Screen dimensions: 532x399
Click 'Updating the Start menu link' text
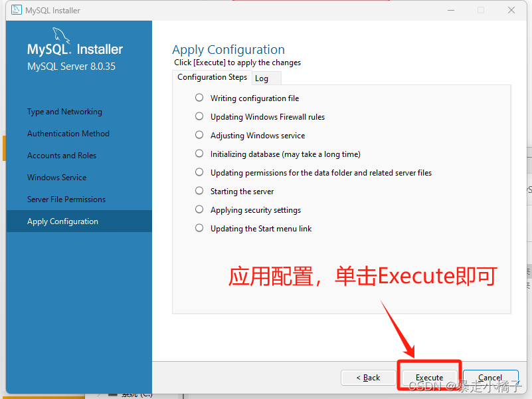pos(261,229)
